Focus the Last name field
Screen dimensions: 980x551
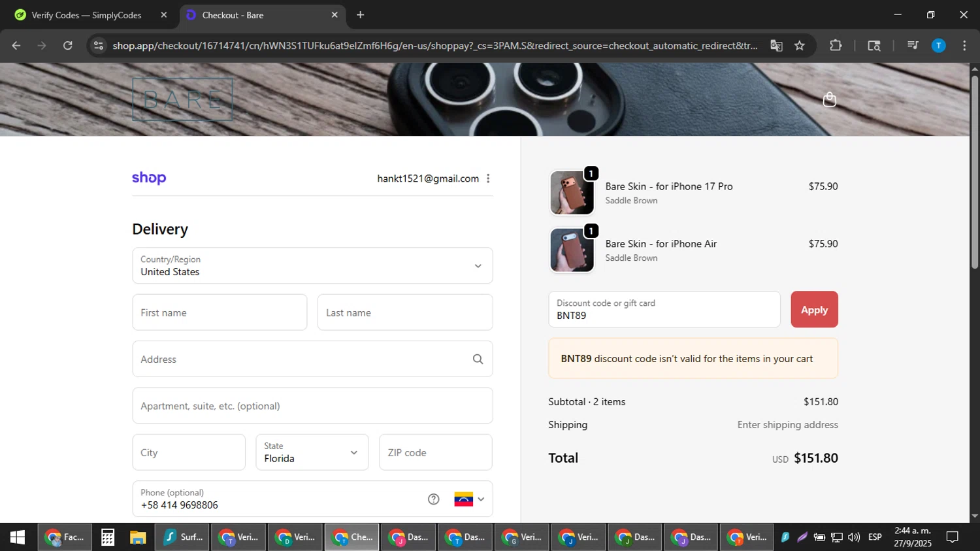[405, 312]
